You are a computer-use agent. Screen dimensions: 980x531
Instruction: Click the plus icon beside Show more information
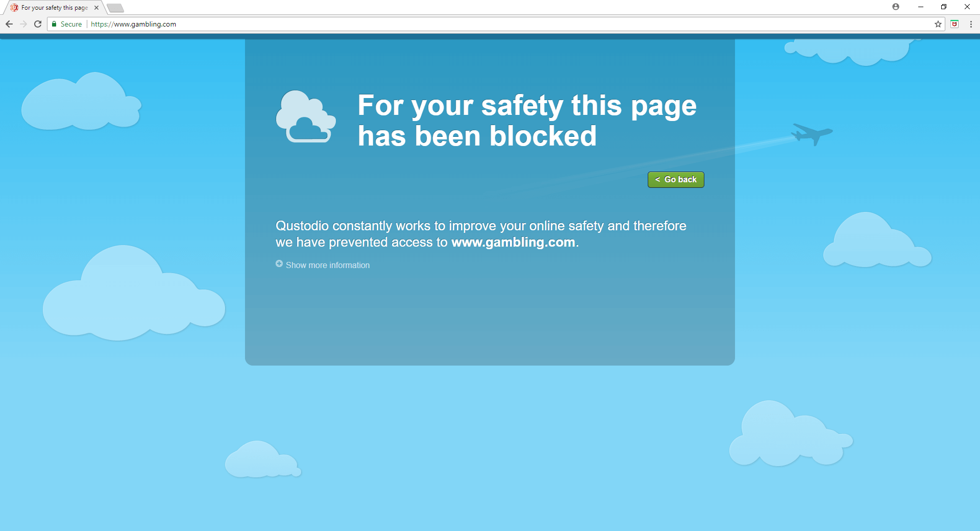279,263
